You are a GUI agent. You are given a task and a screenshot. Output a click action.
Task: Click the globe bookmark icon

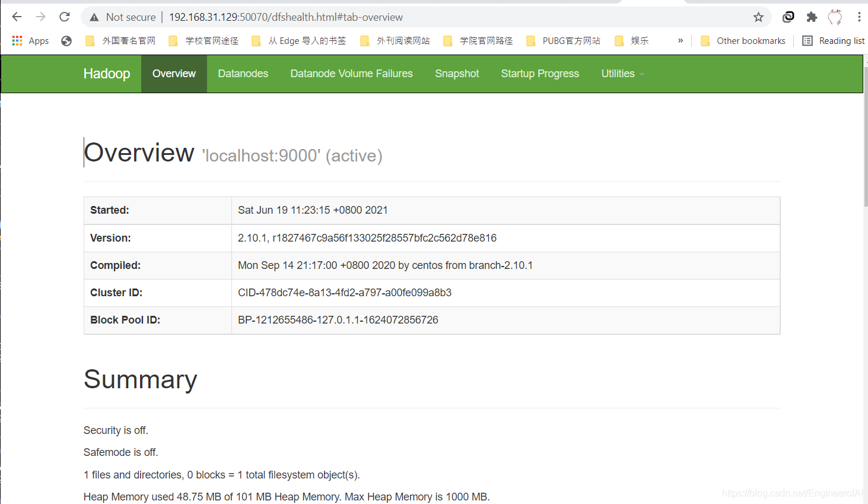tap(66, 40)
